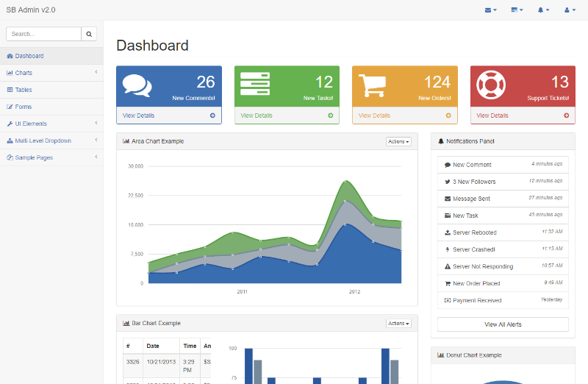
Task: Open Actions dropdown on Bar Chart panel
Action: [x=398, y=323]
